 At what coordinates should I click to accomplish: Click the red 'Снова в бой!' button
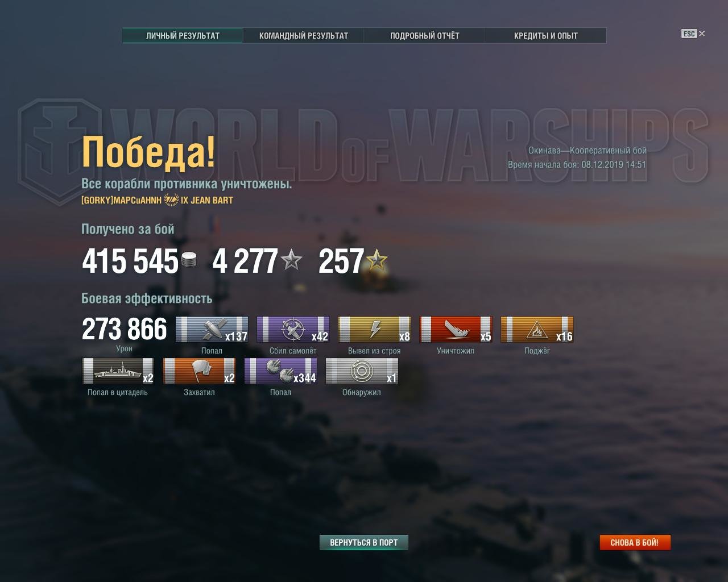point(635,542)
